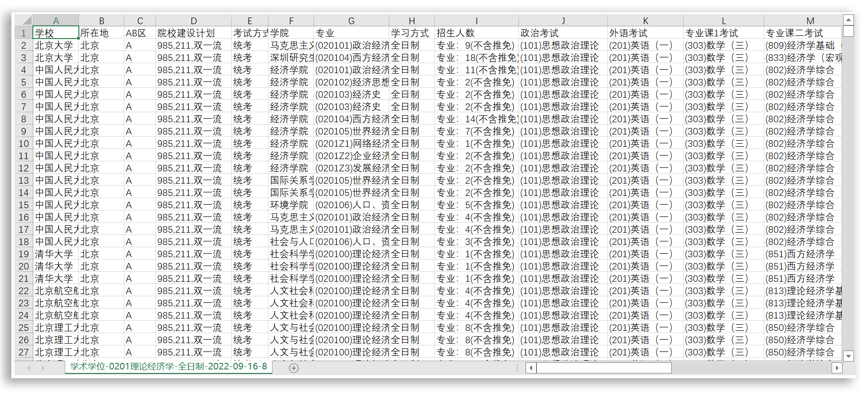This screenshot has height=394, width=868.
Task: Select cell (813)理论经济学基 in row 24
Action: click(803, 315)
